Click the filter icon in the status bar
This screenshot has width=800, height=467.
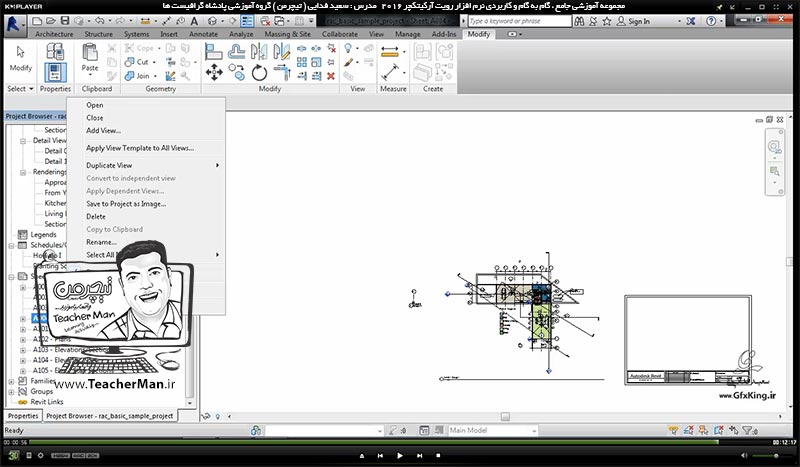point(747,431)
